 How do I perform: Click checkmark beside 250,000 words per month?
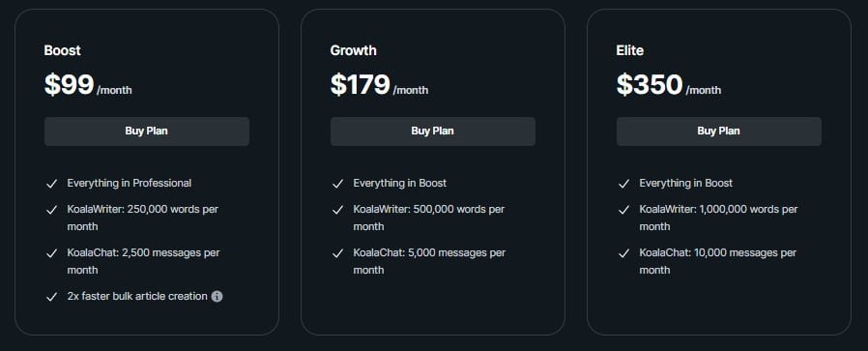coord(51,211)
